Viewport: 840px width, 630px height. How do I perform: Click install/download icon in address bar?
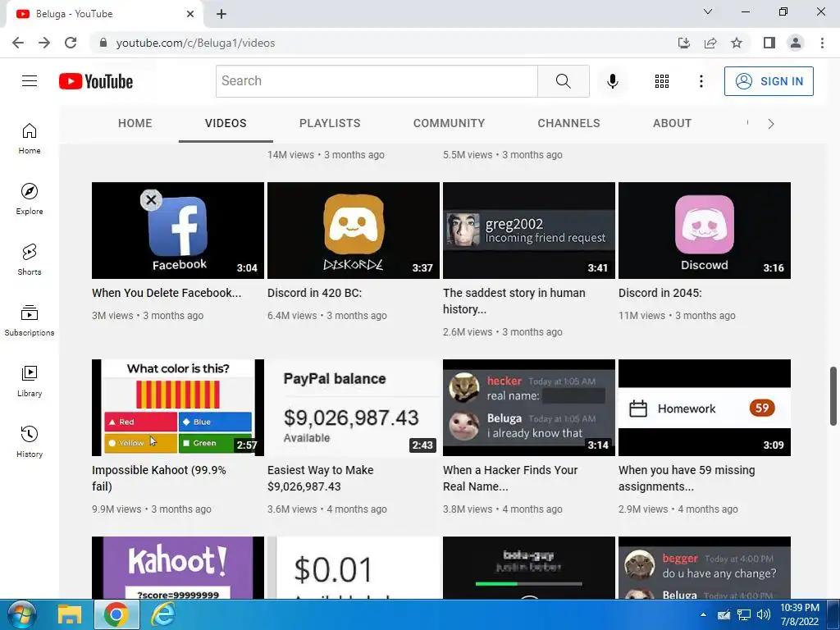point(684,43)
